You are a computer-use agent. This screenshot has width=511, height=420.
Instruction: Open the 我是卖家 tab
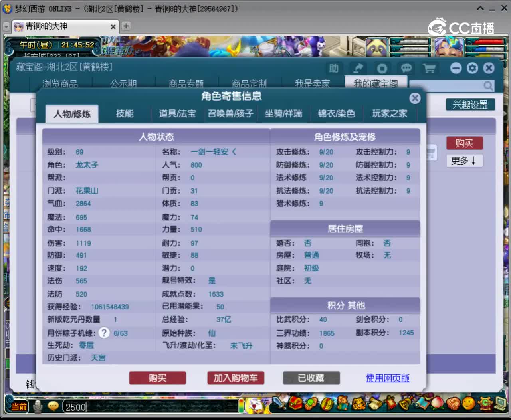pyautogui.click(x=313, y=83)
